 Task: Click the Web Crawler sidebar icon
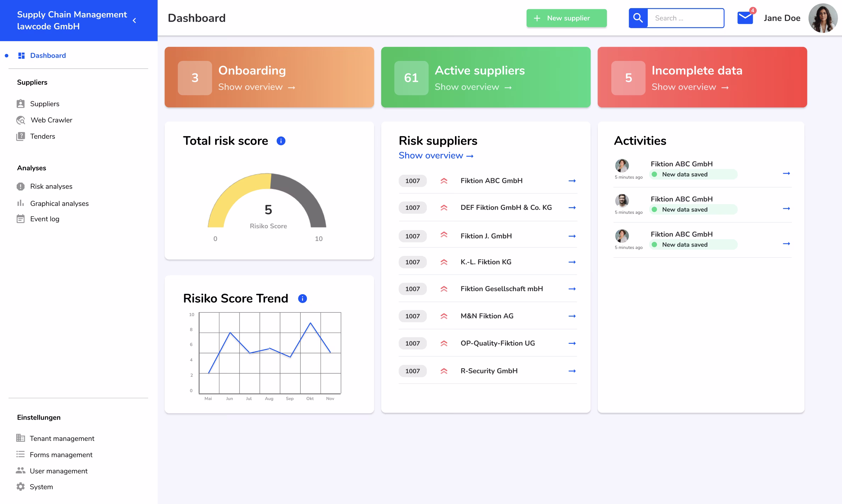[x=21, y=120]
